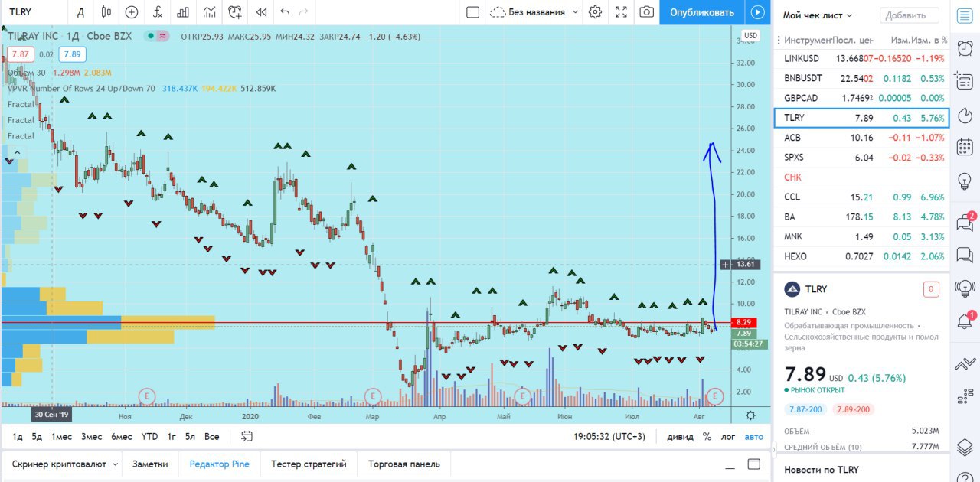Toggle logarithmic scale лог

point(728,437)
